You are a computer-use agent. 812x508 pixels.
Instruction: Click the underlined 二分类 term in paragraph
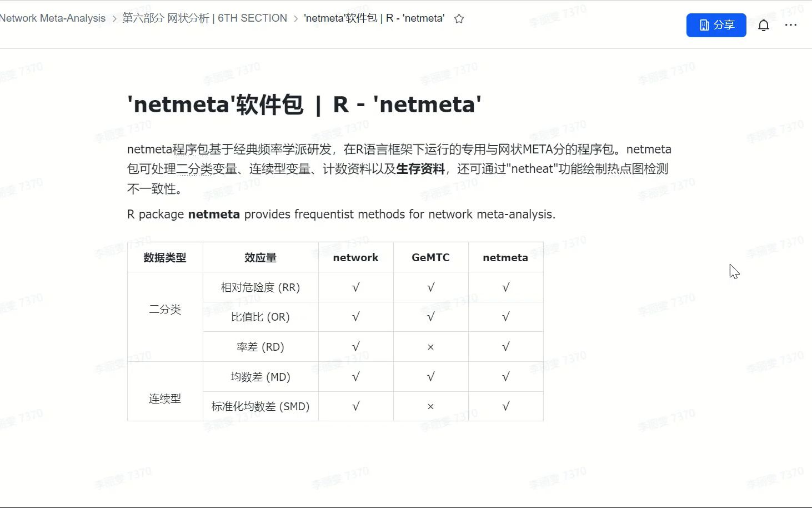coord(194,169)
